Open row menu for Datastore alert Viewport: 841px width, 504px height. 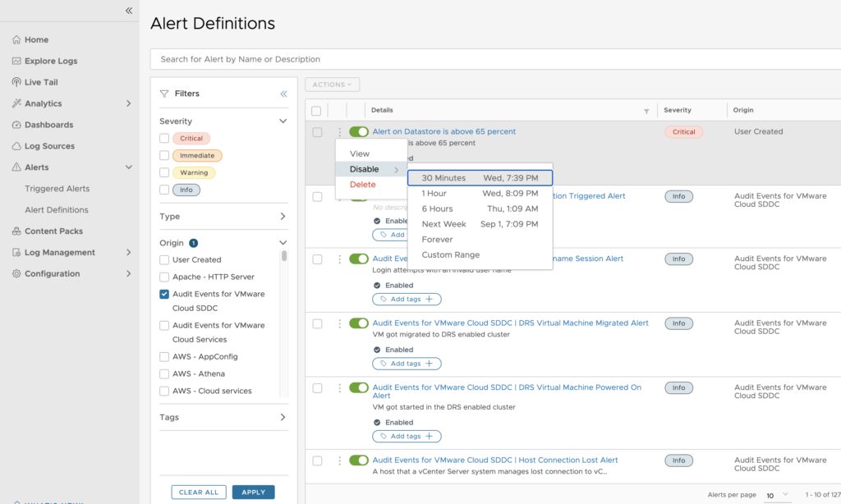(x=339, y=132)
